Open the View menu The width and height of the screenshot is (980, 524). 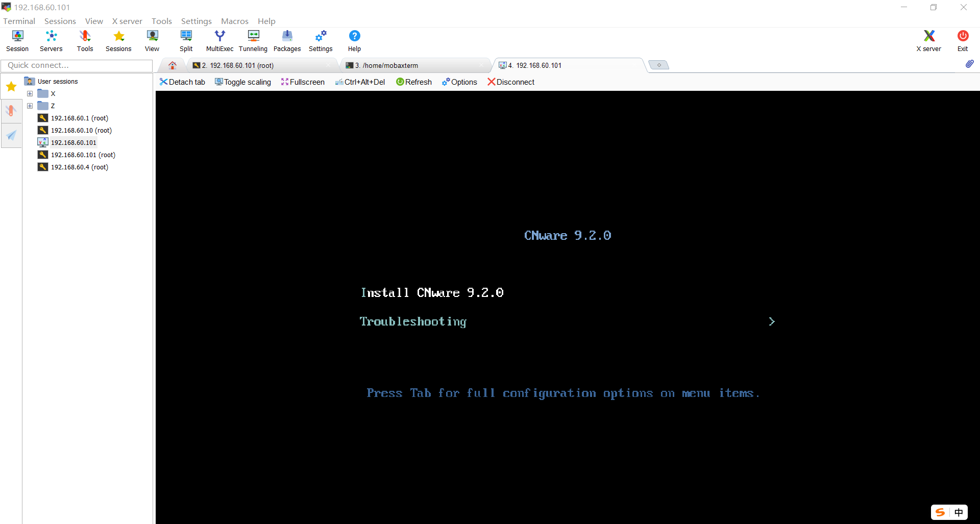(x=94, y=21)
